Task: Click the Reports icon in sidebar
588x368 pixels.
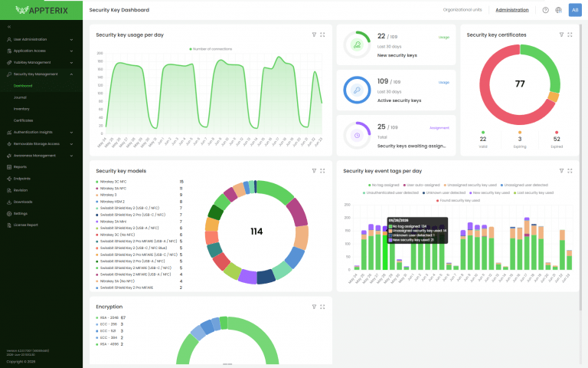Action: [x=9, y=167]
